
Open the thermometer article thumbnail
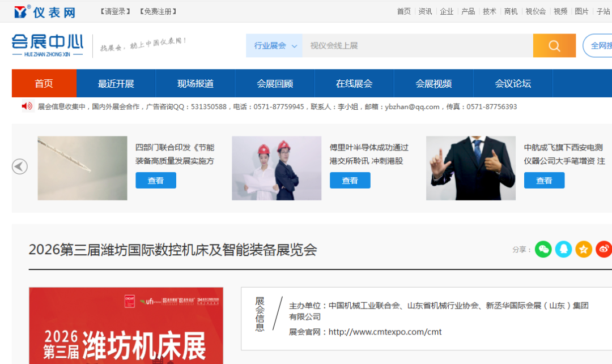tap(82, 168)
